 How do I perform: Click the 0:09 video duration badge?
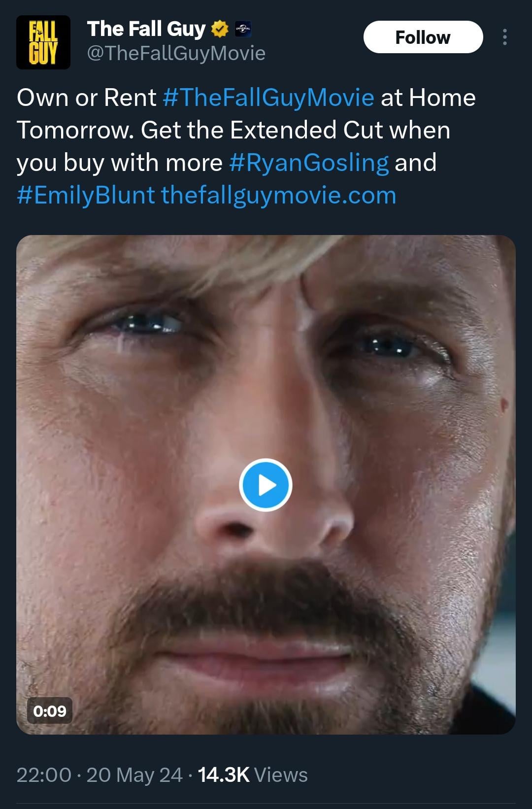coord(50,710)
